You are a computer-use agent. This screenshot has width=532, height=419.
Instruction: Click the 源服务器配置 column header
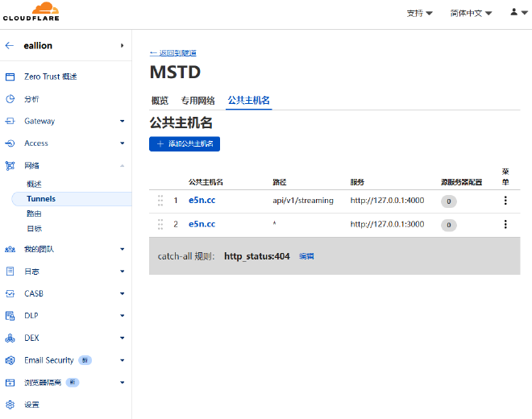(x=461, y=182)
